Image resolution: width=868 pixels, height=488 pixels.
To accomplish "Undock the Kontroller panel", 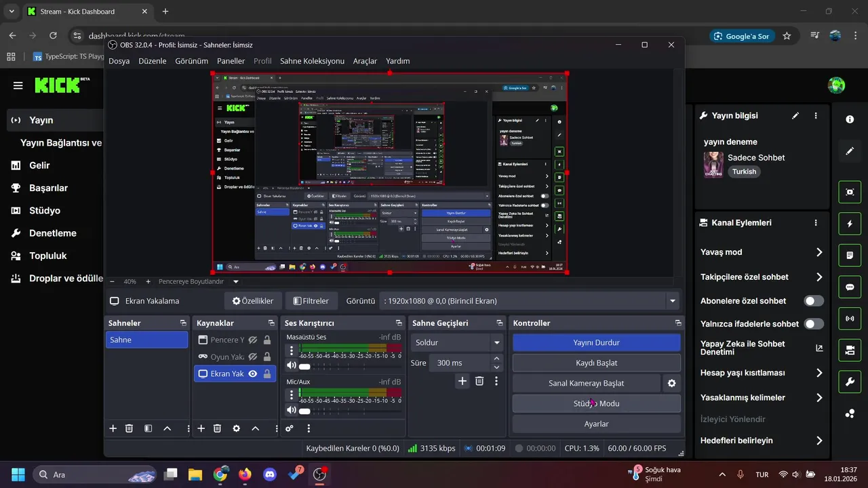I will pos(677,323).
